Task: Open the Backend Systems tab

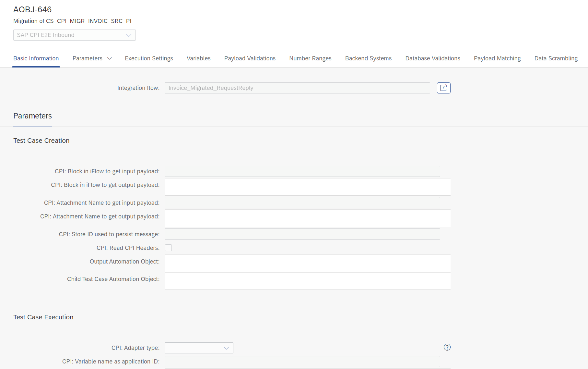Action: pyautogui.click(x=368, y=58)
